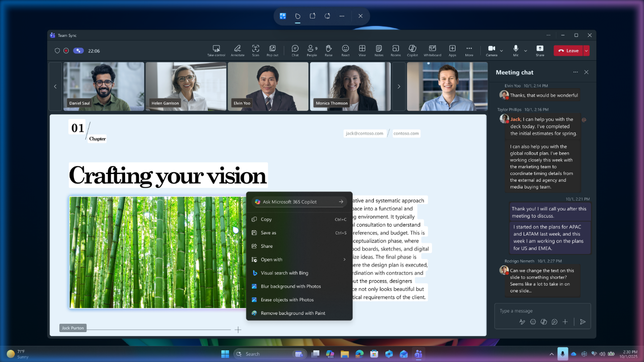Click the blue Click to Do sparkle icon
Screen dimensions: 644x362
pos(283,16)
